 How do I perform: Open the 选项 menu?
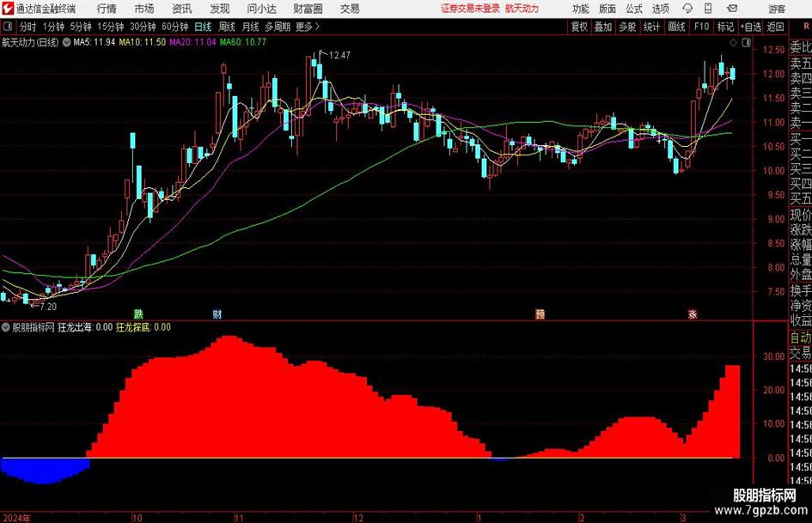(x=660, y=9)
